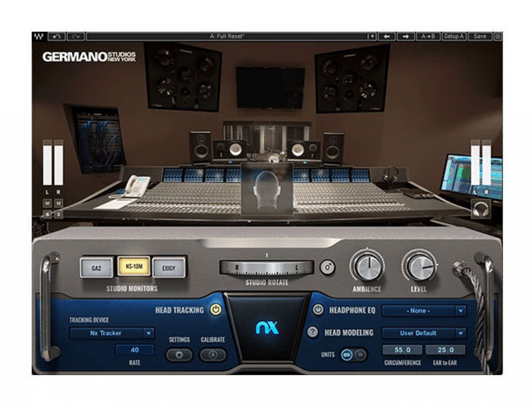Image resolution: width=532 pixels, height=405 pixels.
Task: Mute the left input channel
Action: 47,203
